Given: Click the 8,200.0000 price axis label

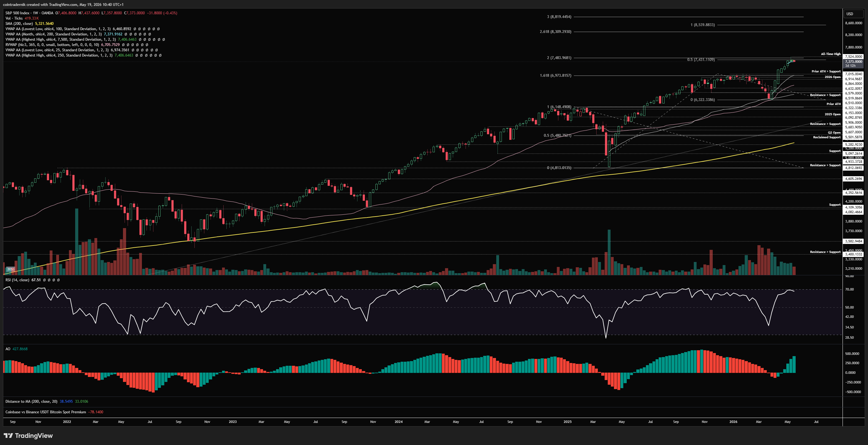Looking at the screenshot, I should tap(853, 35).
